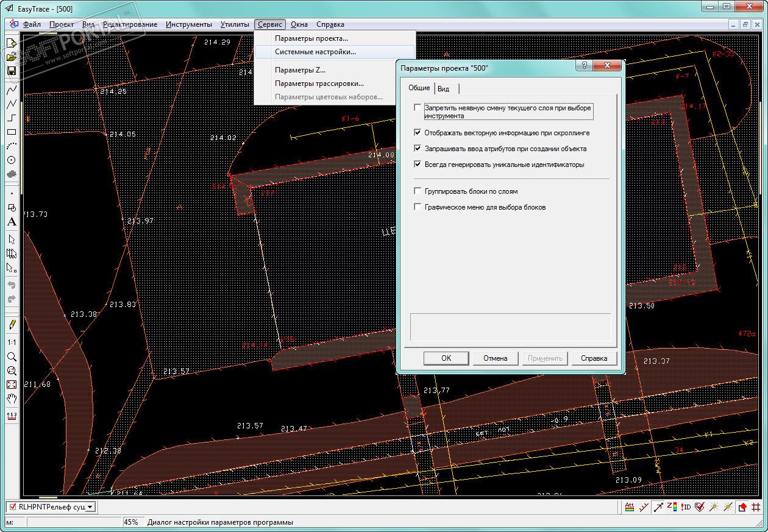The width and height of the screenshot is (768, 532).
Task: Select the rectangle drawing tool
Action: coord(12,132)
